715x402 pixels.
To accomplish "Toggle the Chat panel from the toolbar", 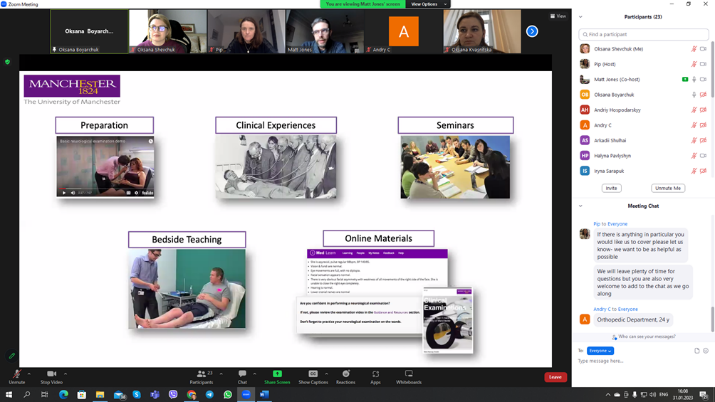I will point(242,375).
